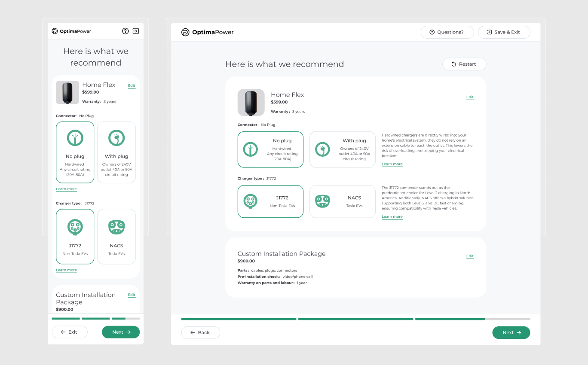Edit Custom Installation Package in desktop view
Screen dimensions: 588x365
(x=470, y=256)
